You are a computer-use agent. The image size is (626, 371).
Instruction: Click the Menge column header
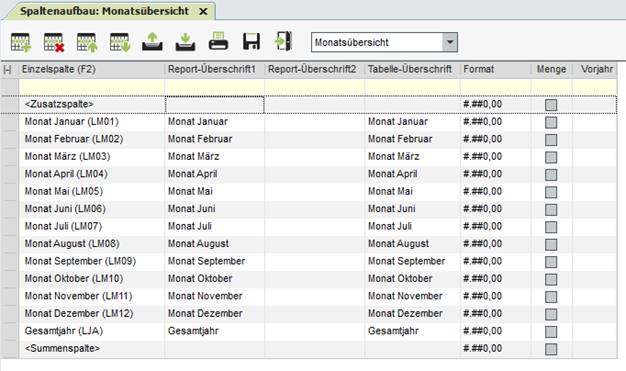pos(551,69)
